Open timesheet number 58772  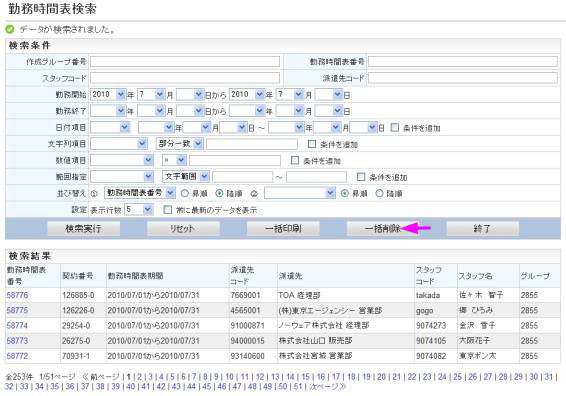pos(17,356)
